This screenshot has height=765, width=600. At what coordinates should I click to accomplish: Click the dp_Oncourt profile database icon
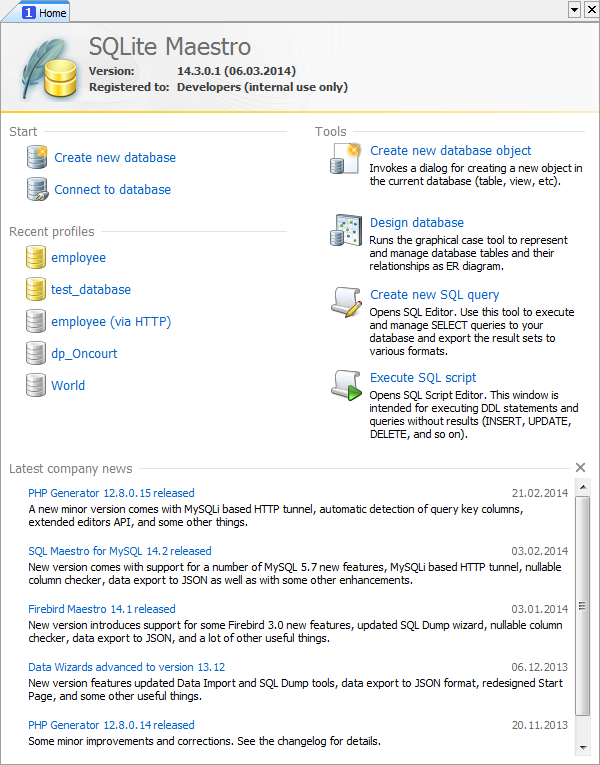(x=36, y=353)
